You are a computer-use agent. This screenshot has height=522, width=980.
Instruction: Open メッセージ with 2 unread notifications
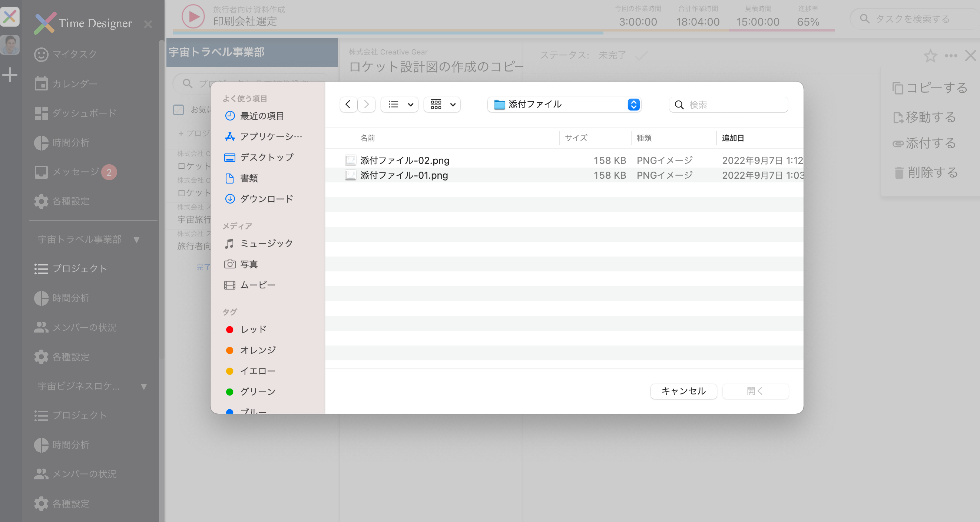coord(76,172)
